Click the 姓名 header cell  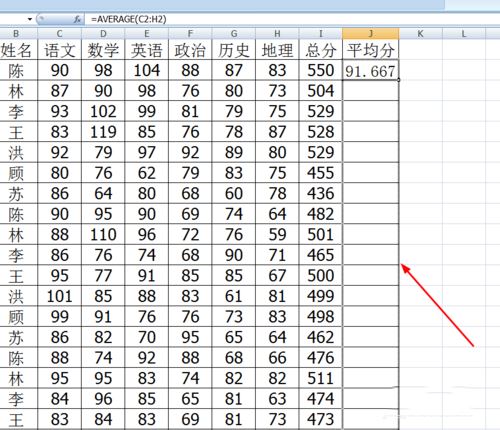(17, 50)
